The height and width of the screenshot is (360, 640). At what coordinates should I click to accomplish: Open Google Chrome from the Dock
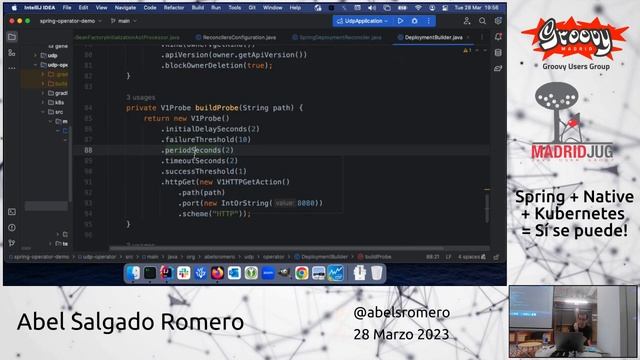[302, 273]
